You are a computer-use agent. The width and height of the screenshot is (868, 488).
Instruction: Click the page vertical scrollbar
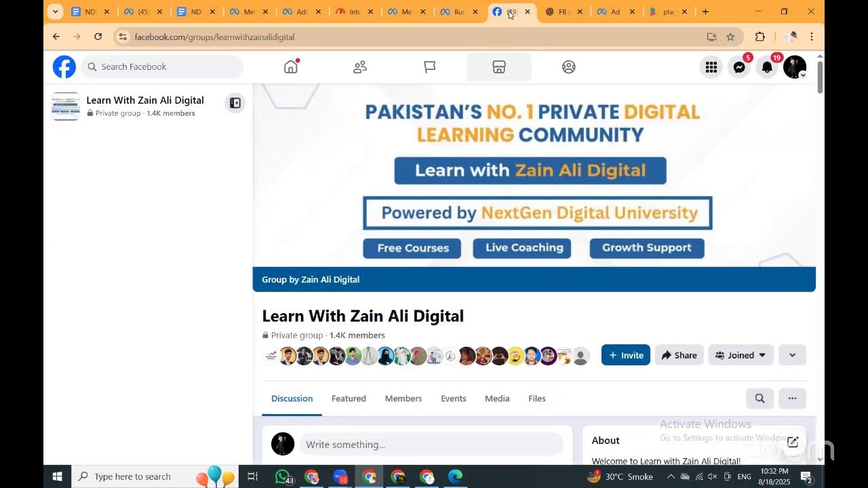click(820, 77)
